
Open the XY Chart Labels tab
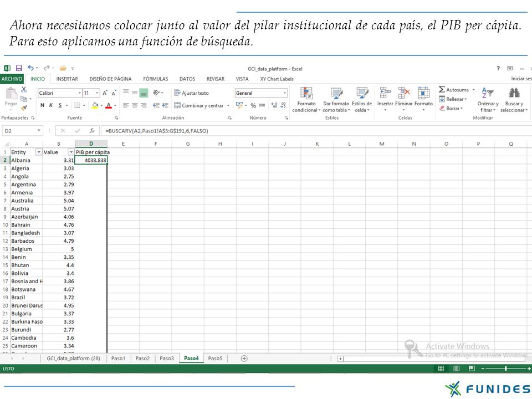(277, 79)
